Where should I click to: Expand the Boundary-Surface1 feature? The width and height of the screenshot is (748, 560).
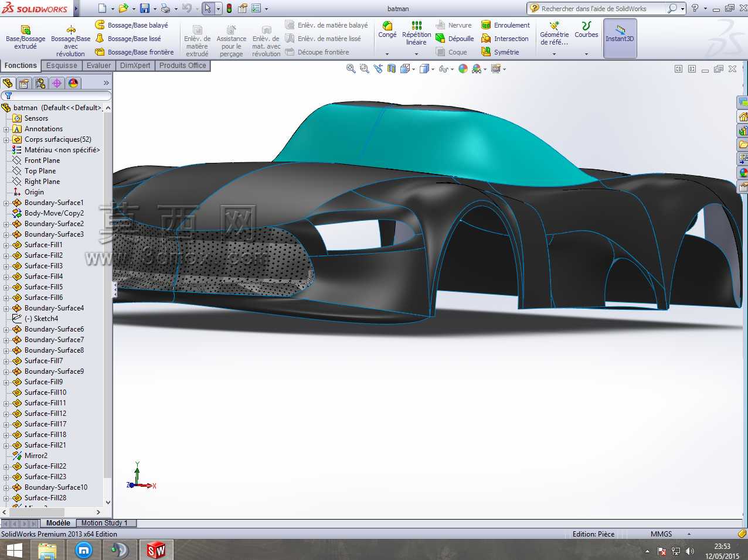tap(6, 203)
